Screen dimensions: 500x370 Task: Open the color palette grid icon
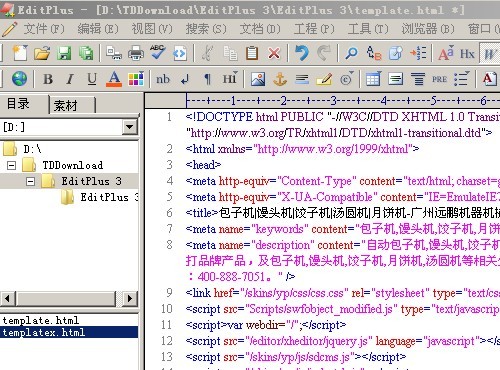(136, 79)
